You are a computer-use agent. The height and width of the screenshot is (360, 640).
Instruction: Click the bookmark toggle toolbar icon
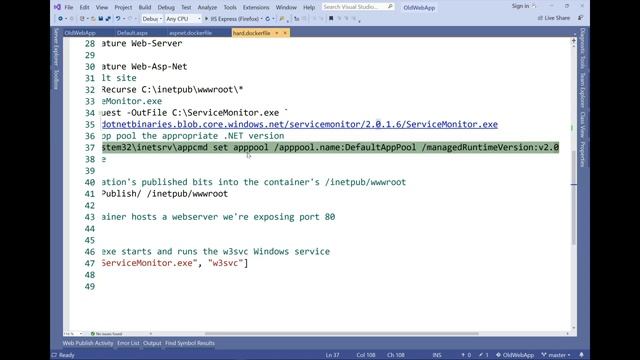[331, 18]
